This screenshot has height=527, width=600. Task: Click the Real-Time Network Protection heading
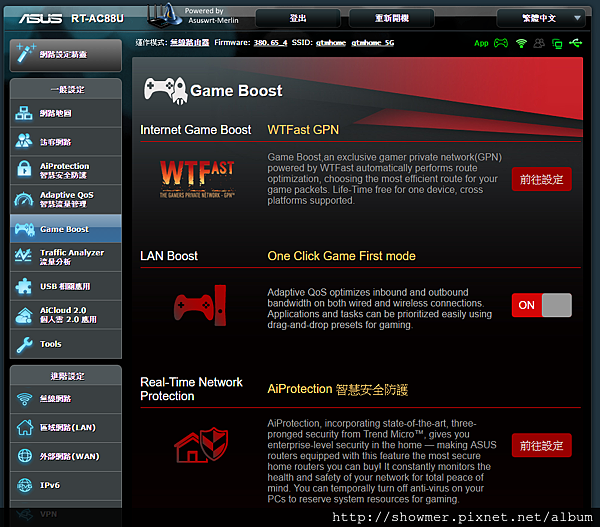click(191, 389)
